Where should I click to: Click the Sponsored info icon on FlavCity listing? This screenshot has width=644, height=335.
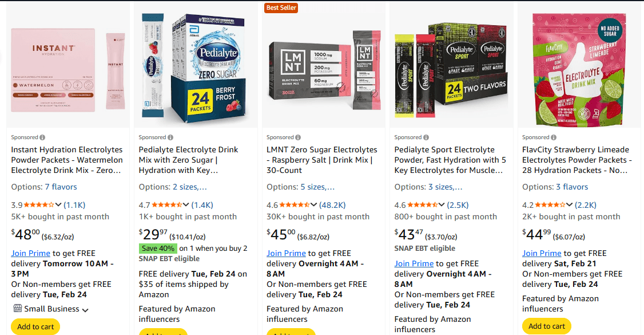click(553, 137)
